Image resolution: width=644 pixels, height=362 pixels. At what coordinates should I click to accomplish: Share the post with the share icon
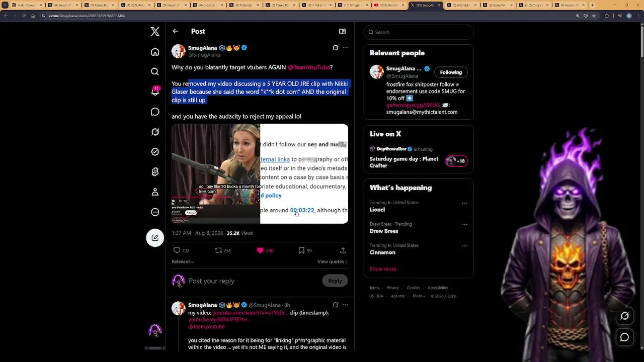click(x=343, y=250)
